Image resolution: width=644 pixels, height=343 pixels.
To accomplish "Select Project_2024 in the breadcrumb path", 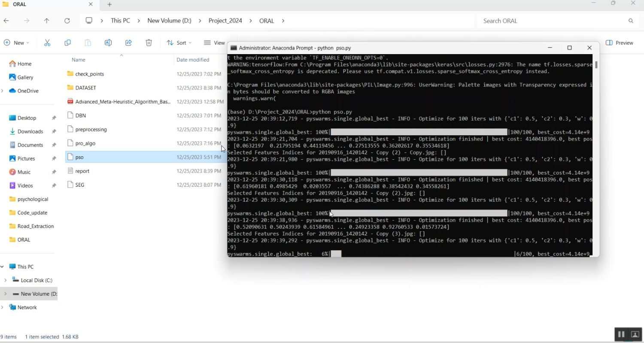I will coord(225,21).
